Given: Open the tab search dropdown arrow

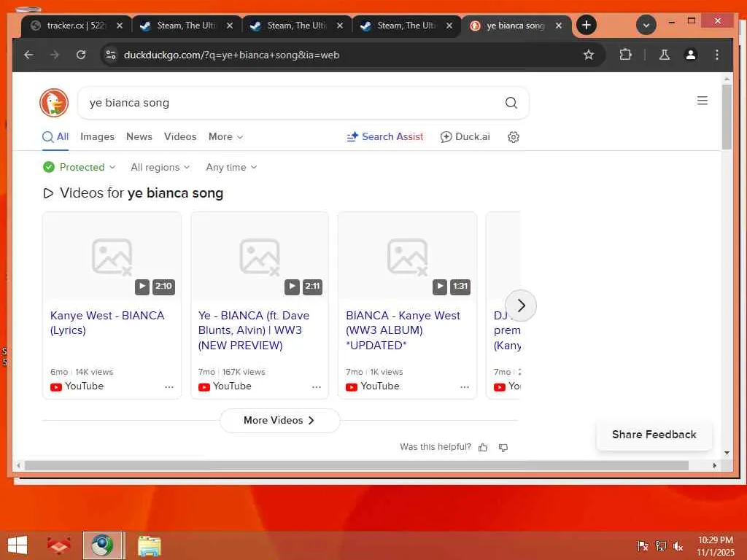Looking at the screenshot, I should click(x=646, y=25).
